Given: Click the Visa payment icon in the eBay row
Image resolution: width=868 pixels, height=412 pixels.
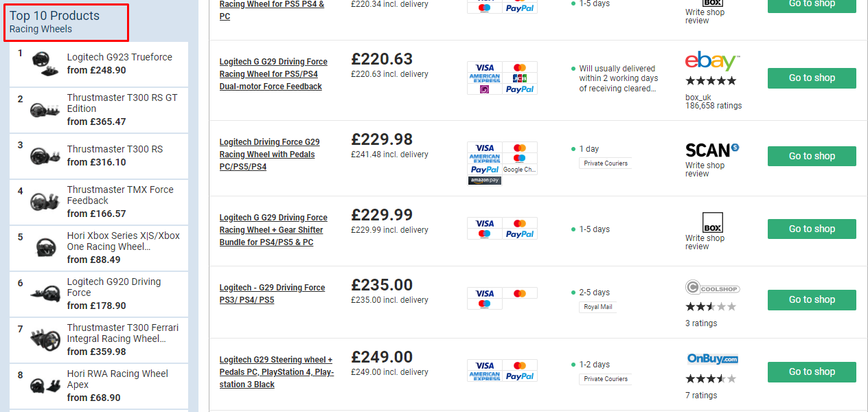Looking at the screenshot, I should (x=485, y=67).
